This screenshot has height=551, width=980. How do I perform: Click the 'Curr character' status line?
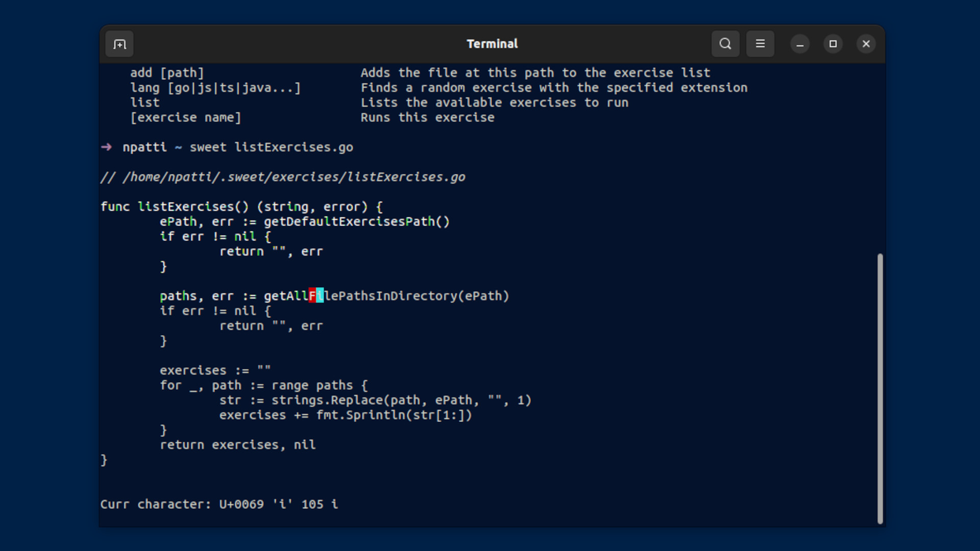click(218, 505)
